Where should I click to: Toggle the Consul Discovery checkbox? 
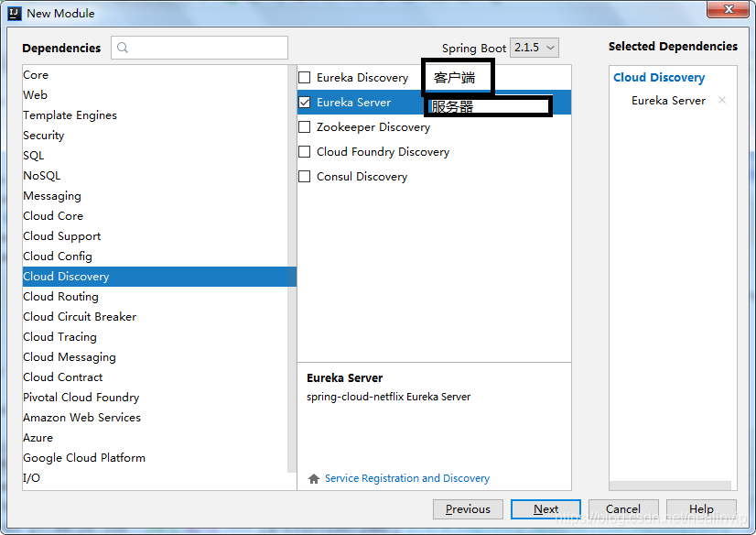pos(304,177)
